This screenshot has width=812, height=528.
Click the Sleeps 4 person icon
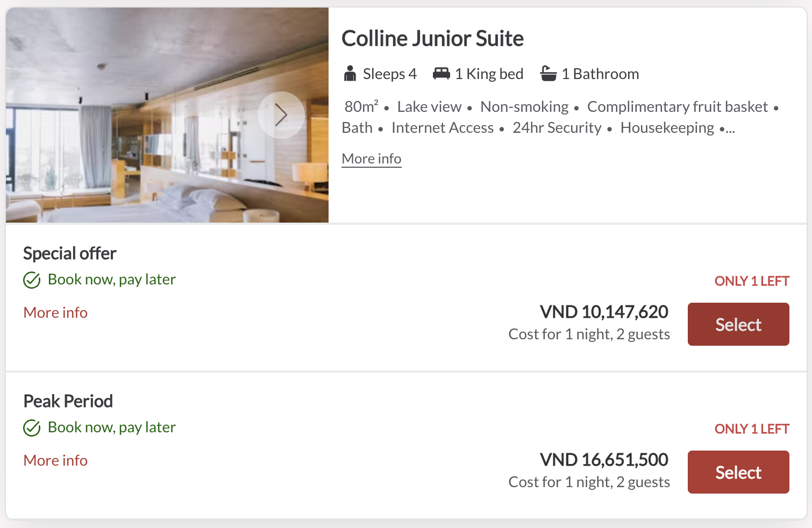click(x=350, y=73)
